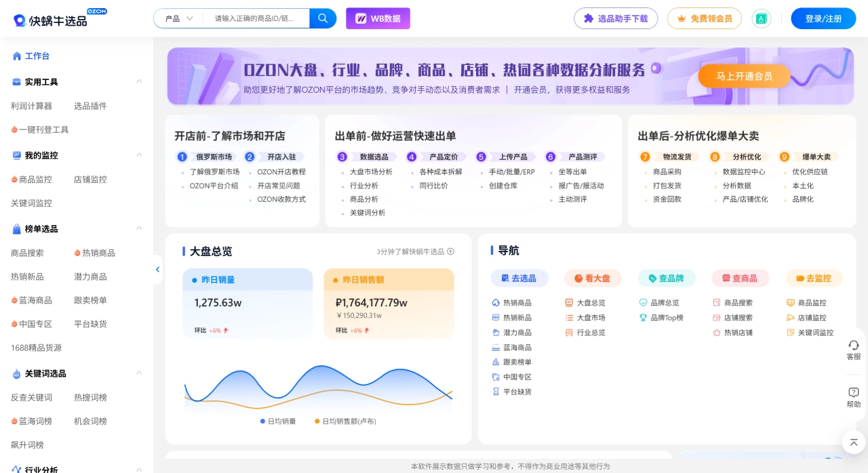
Task: Open 大盘市场 in the navigation panel
Action: coord(585,318)
